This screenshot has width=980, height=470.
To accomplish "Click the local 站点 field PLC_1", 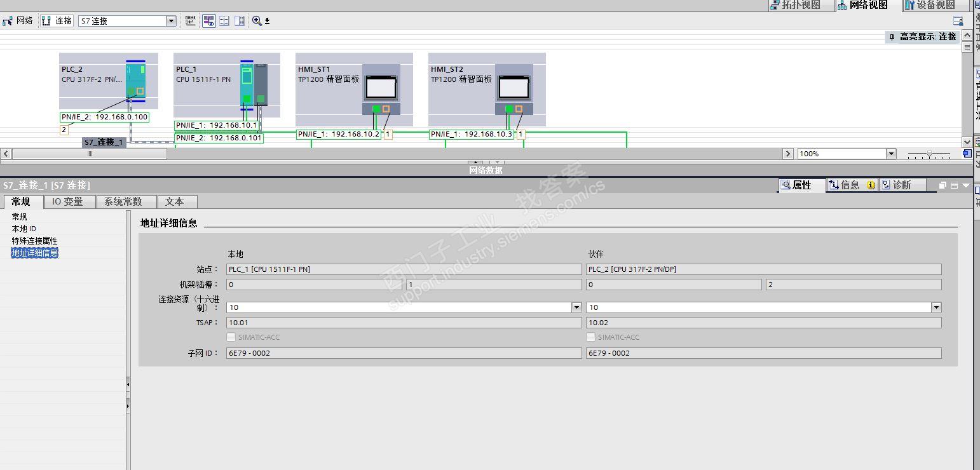I will [404, 269].
